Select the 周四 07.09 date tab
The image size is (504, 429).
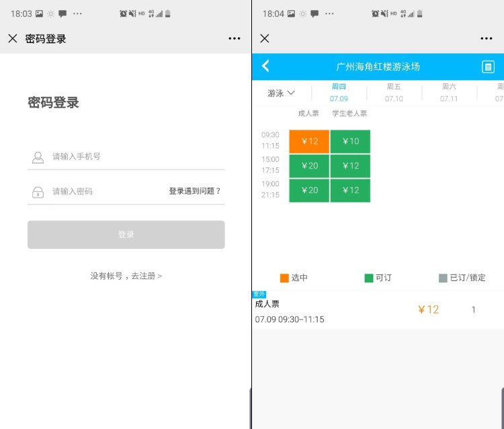339,93
